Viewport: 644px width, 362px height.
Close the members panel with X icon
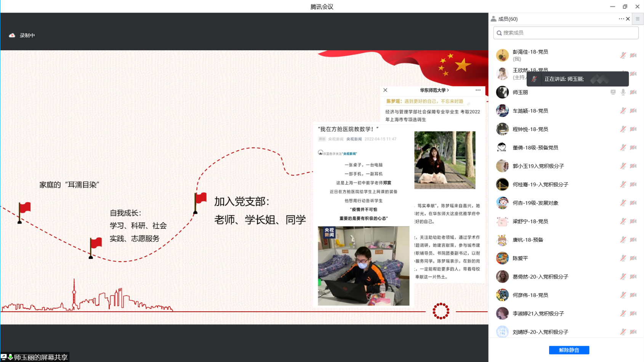click(628, 19)
